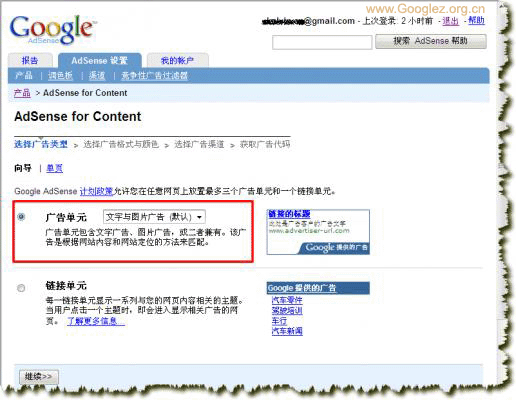
Task: Click the ad unit sample preview thumbnail
Action: [x=318, y=232]
